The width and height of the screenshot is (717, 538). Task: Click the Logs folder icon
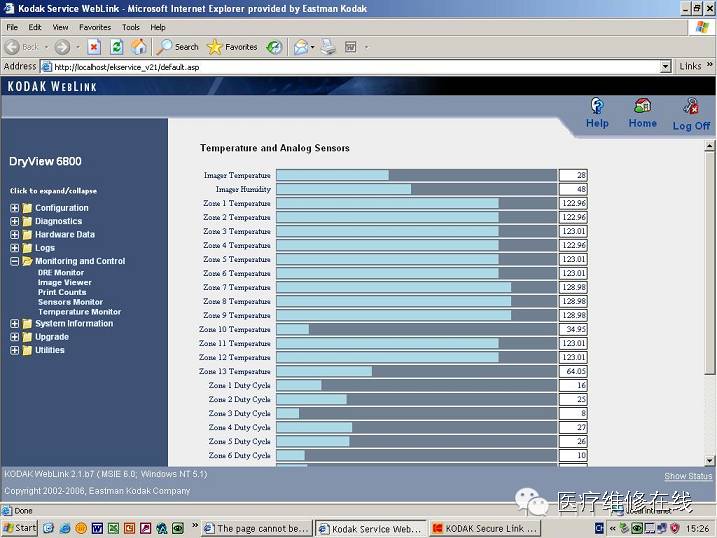pos(27,248)
